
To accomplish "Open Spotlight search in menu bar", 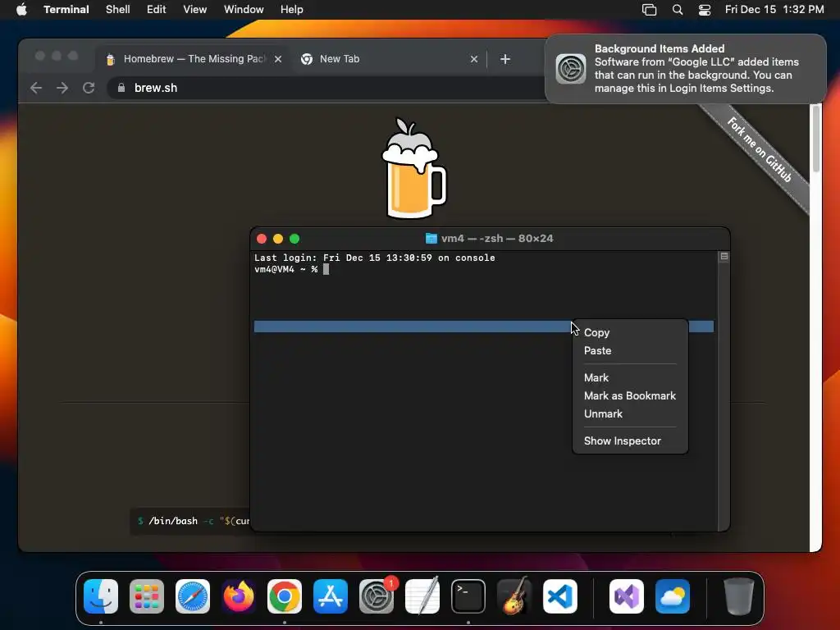I will [x=677, y=10].
